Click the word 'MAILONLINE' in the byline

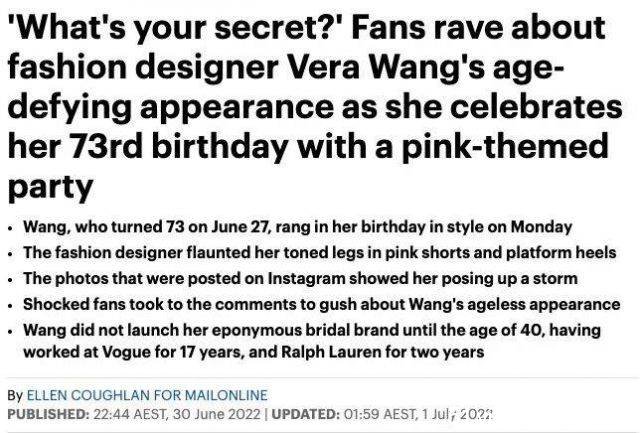(x=226, y=395)
